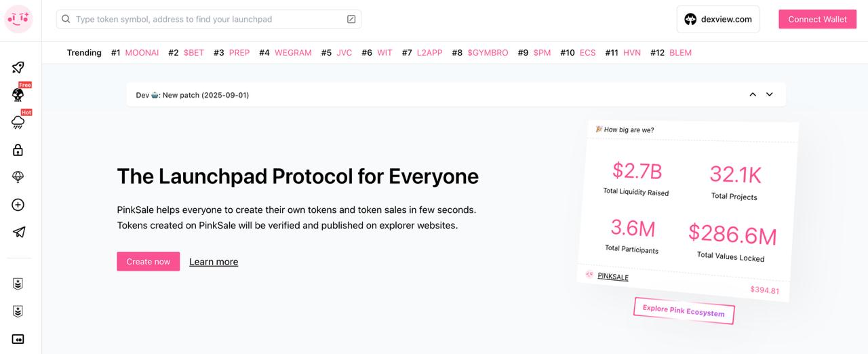Open the rain cloud icon tagged Hot
This screenshot has width=868, height=354.
[18, 122]
